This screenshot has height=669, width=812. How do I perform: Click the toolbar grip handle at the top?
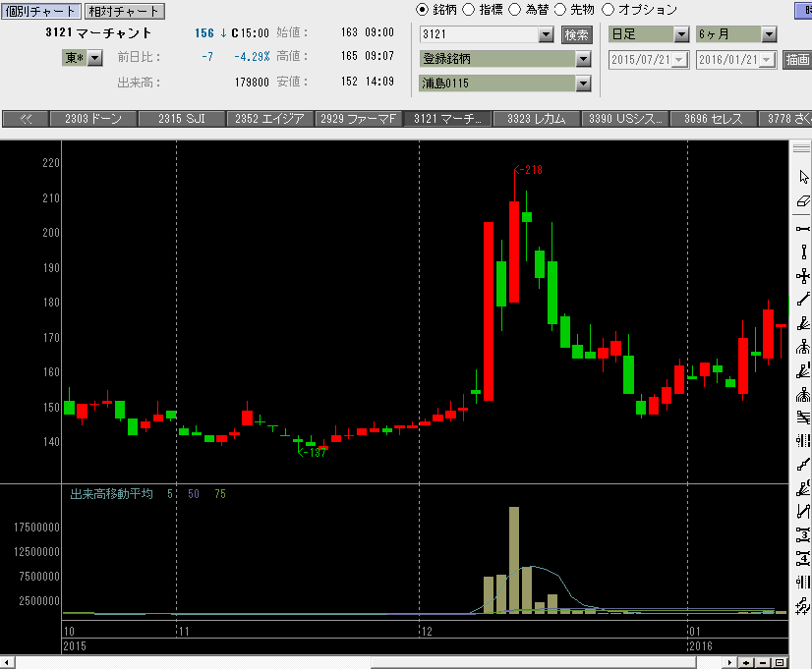pyautogui.click(x=801, y=148)
